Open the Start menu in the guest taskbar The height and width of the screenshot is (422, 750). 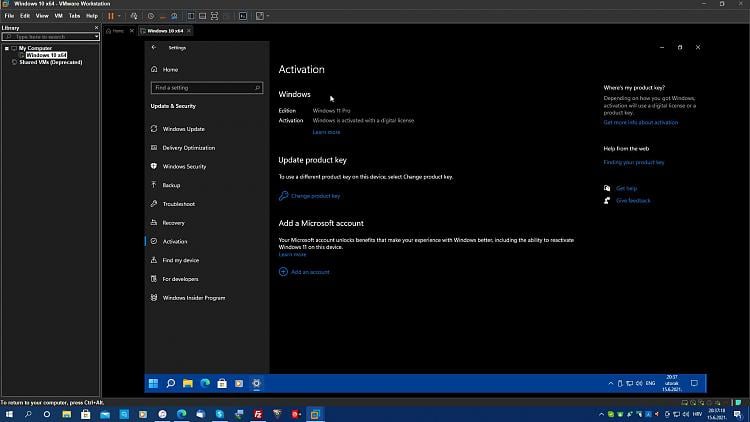[x=153, y=383]
